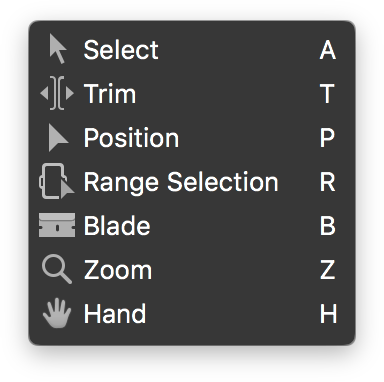This screenshot has width=384, height=382.
Task: Choose the Select menu entry
Action: click(192, 50)
